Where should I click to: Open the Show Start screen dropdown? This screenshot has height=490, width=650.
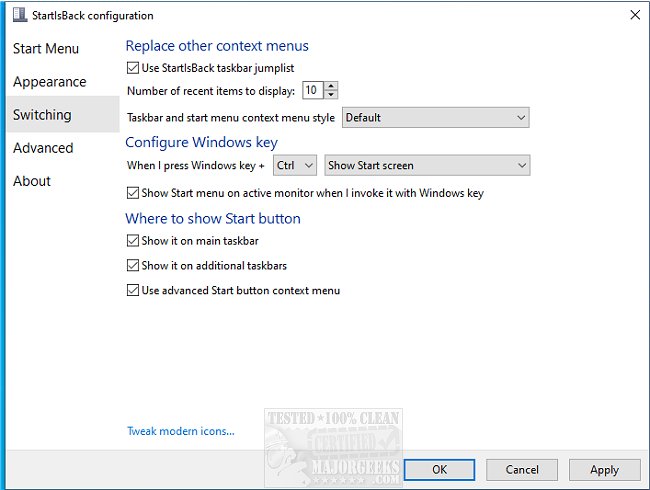click(x=427, y=165)
